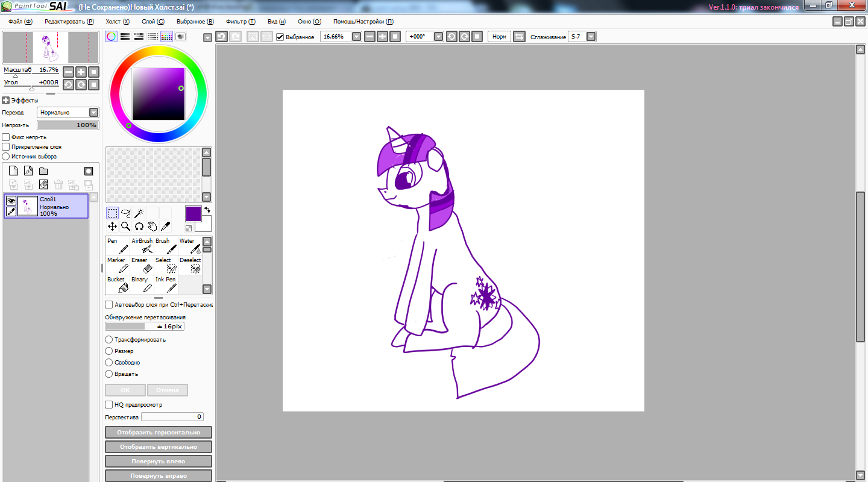Viewport: 868px width, 482px height.
Task: Click Отобразить горизонтально button
Action: point(159,433)
